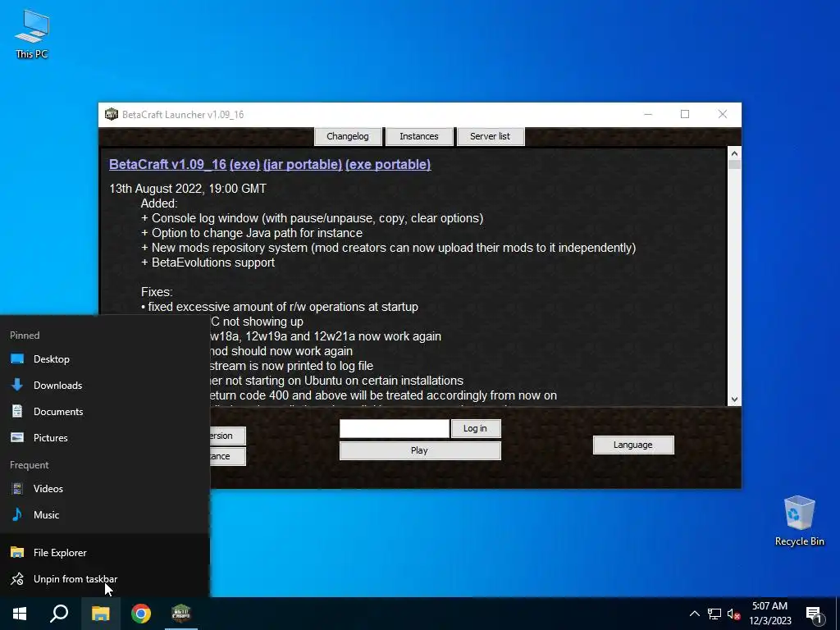840x630 pixels.
Task: Maximize the BetaCraft Launcher window
Action: tap(685, 114)
